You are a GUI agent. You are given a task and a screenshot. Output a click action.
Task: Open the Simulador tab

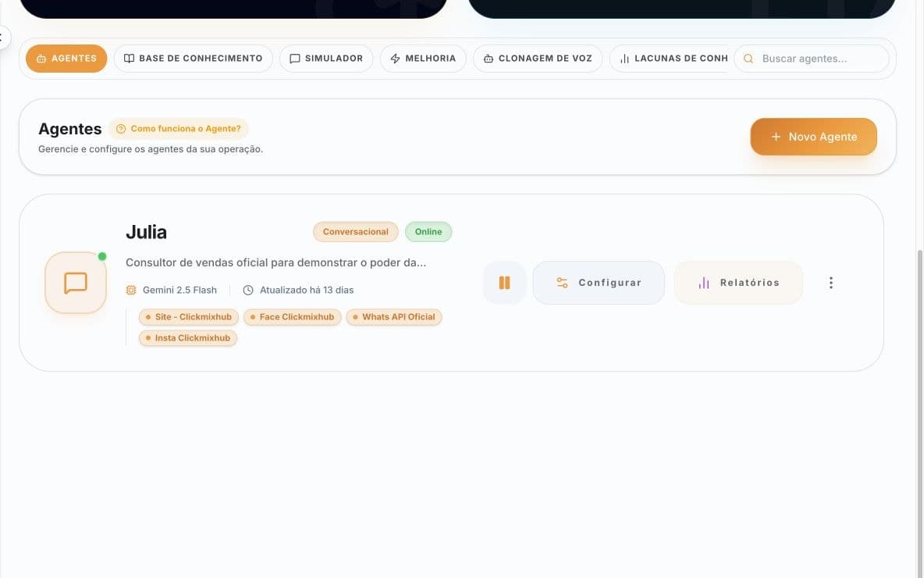coord(326,59)
